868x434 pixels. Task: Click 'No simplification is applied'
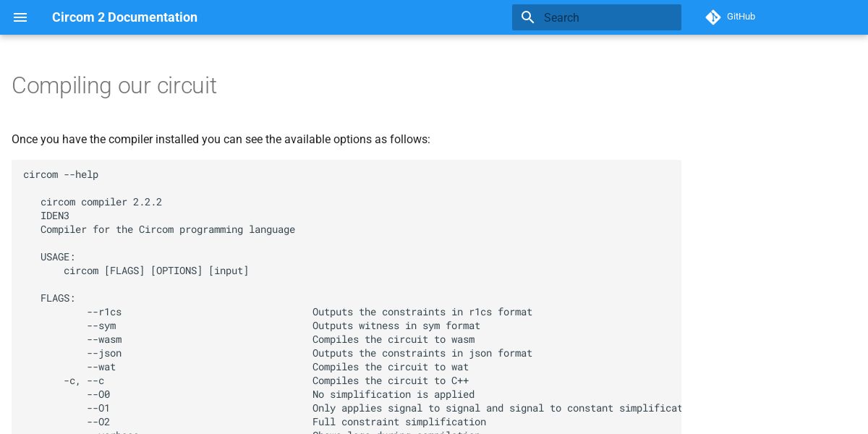coord(393,394)
